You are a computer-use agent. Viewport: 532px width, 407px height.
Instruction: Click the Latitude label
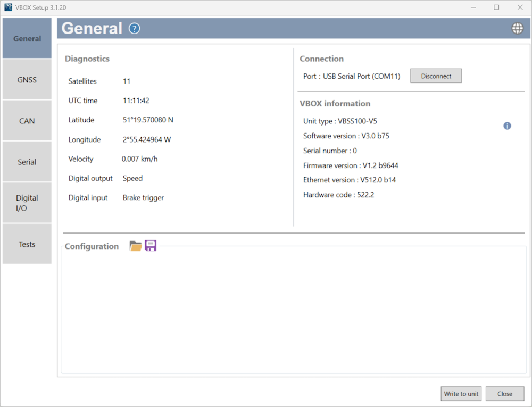81,120
